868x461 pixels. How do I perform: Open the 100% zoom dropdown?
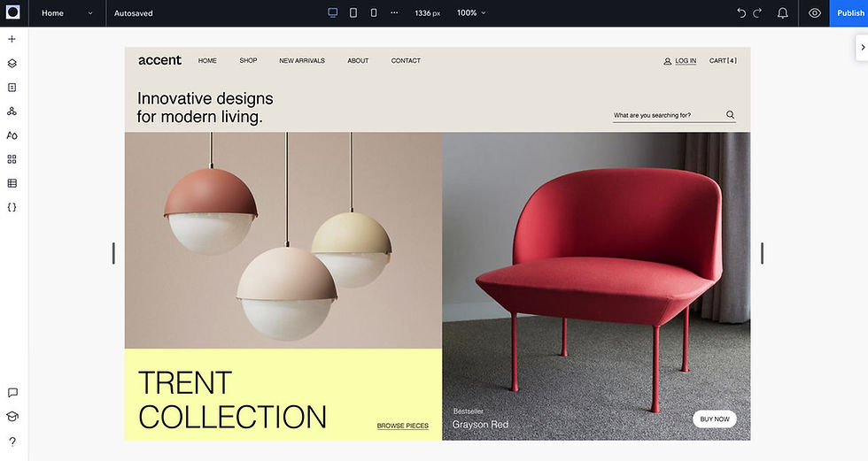[471, 12]
